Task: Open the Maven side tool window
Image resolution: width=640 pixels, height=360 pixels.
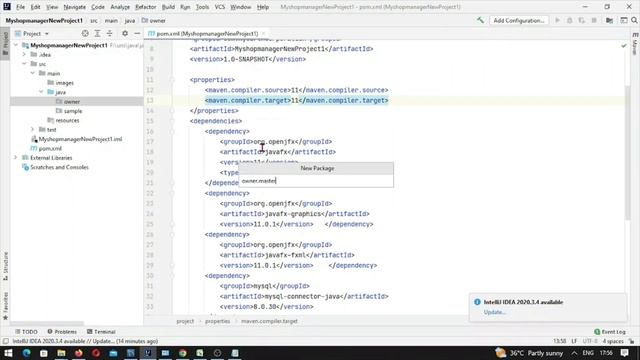Action: coord(635,44)
